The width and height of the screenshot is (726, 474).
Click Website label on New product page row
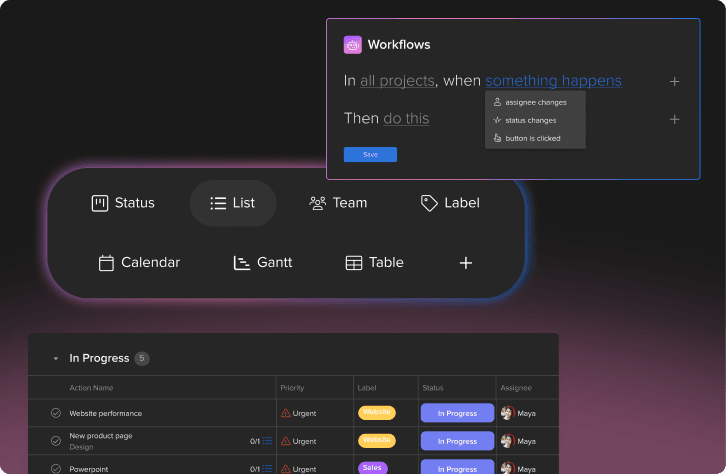[376, 440]
